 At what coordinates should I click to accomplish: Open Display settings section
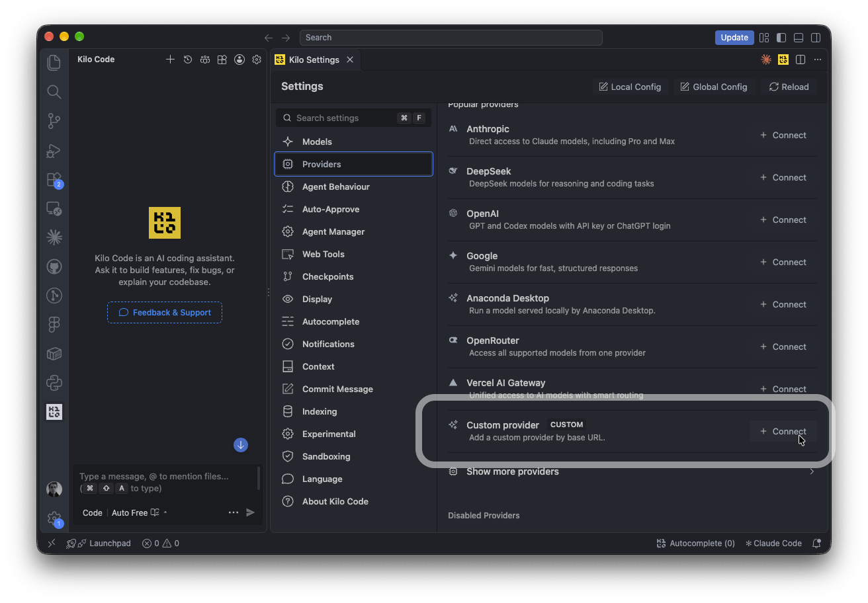click(353, 299)
